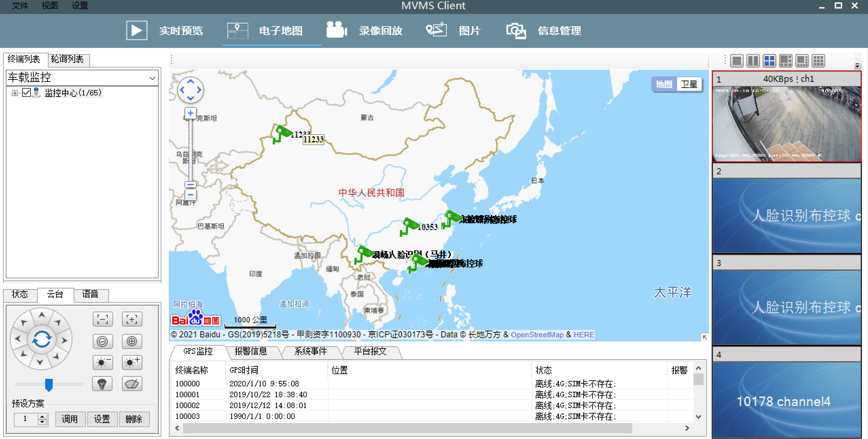Click the iris brightness increase icon
The image size is (868, 439).
click(132, 363)
